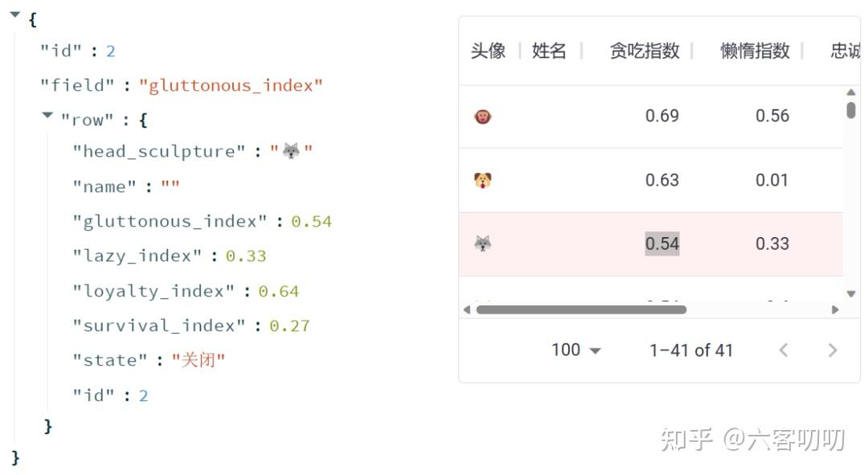Select the highlighted 0.54 cell
The width and height of the screenshot is (868, 475).
click(x=662, y=244)
